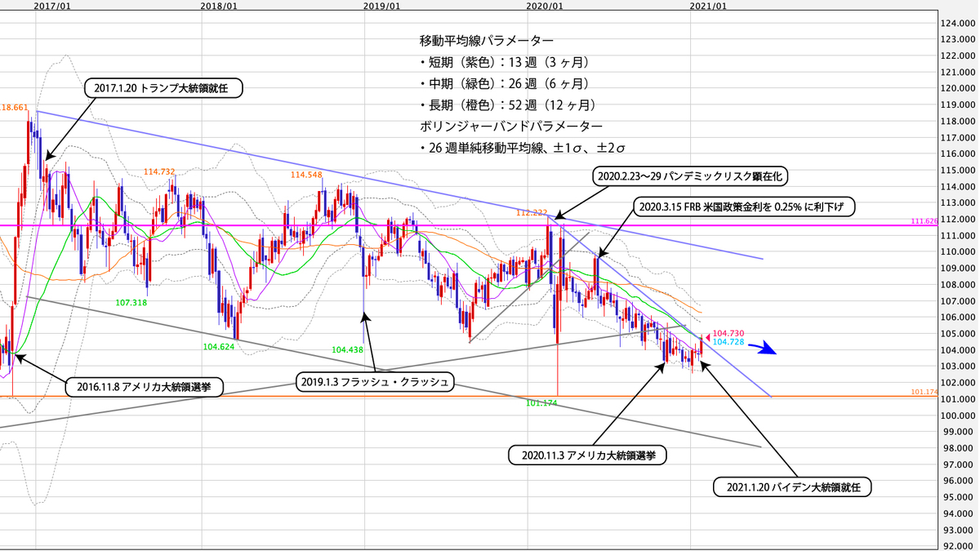Click the 2020.3.15 FRB 利下げ callout
Screen dimensions: 980x551
coord(746,207)
